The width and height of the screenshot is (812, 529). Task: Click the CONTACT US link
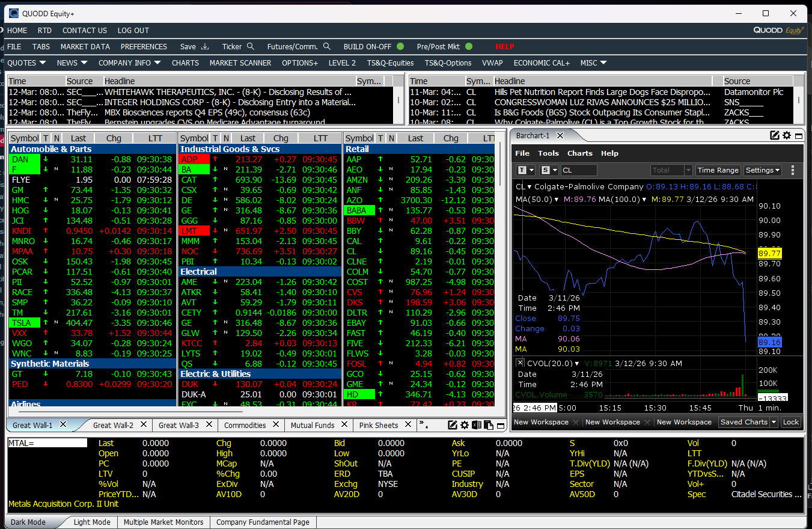click(x=85, y=31)
